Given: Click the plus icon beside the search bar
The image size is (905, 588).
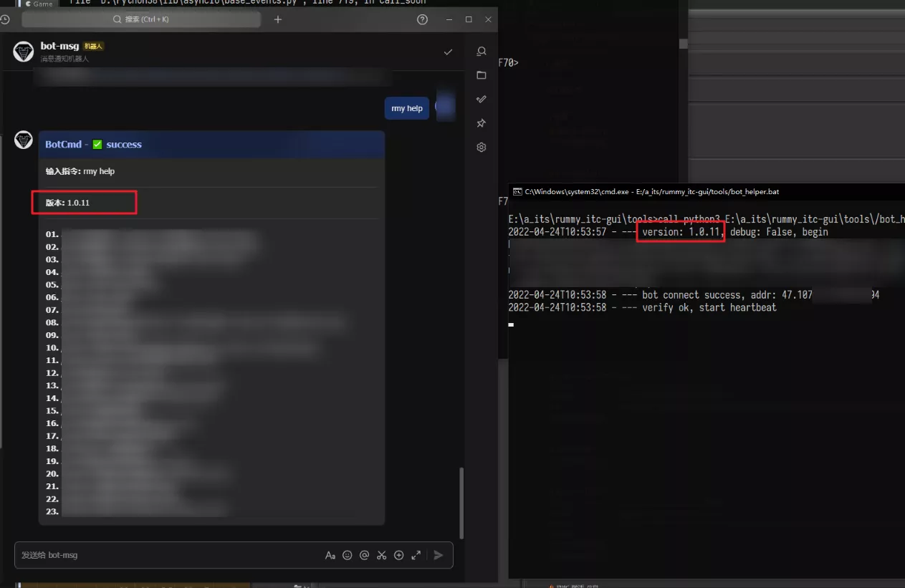Looking at the screenshot, I should 278,19.
